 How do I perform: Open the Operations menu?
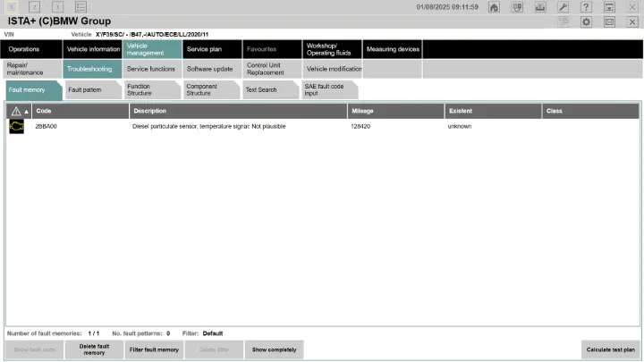(31, 49)
